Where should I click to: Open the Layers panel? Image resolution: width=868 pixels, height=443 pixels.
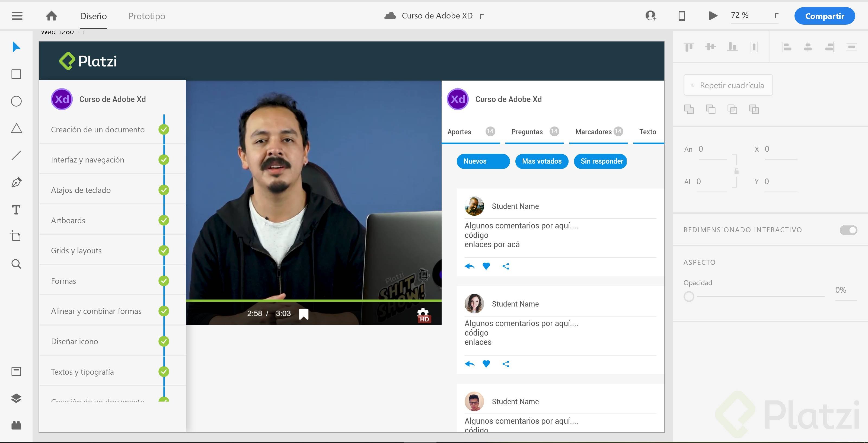(16, 398)
